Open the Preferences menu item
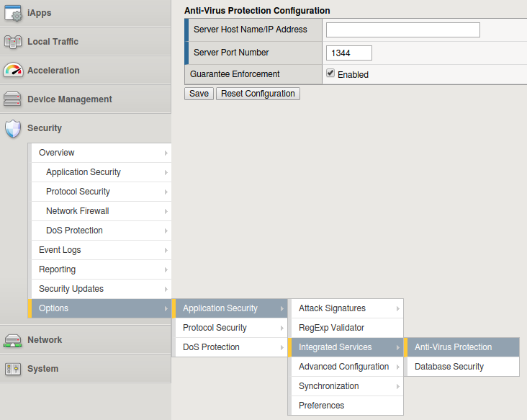Viewport: 527px width, 420px height. coord(321,406)
